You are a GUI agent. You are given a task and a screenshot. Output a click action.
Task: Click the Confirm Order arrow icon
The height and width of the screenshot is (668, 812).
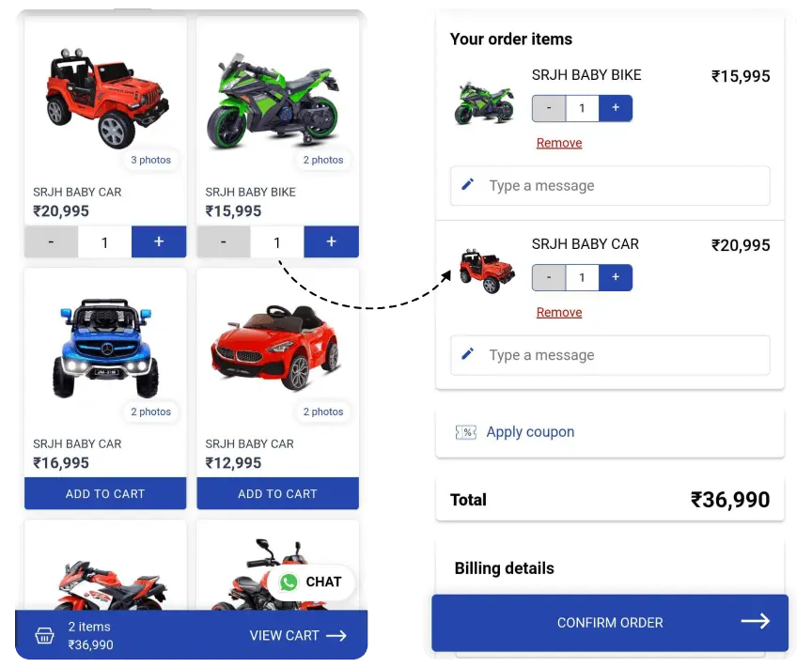pos(755,621)
